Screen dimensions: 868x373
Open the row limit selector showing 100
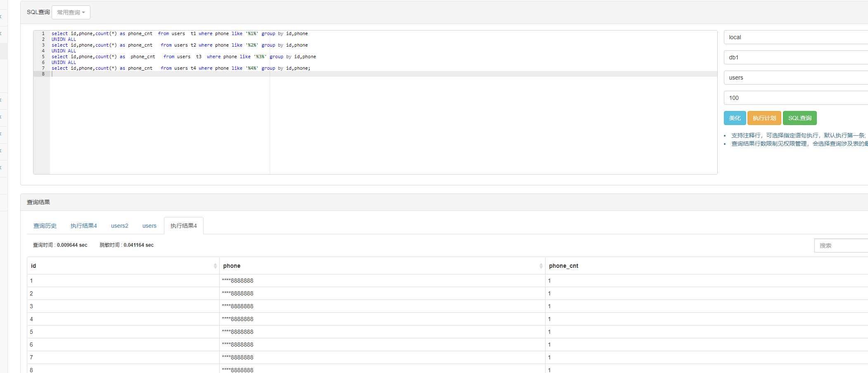[x=796, y=98]
